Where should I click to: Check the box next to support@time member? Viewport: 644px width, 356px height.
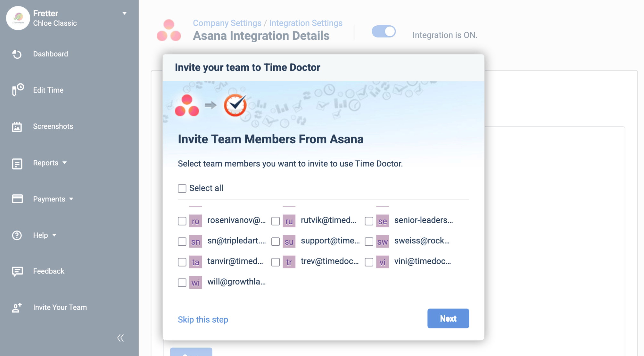pos(275,242)
